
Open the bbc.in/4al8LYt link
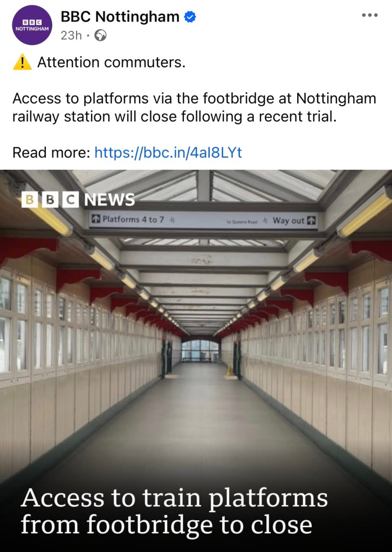tap(168, 153)
